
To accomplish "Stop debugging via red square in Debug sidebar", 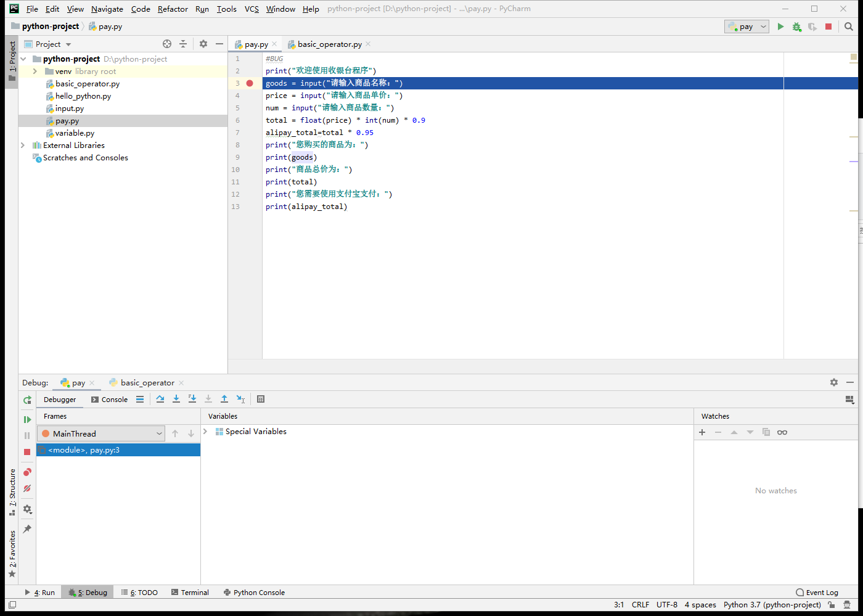I will [x=27, y=452].
